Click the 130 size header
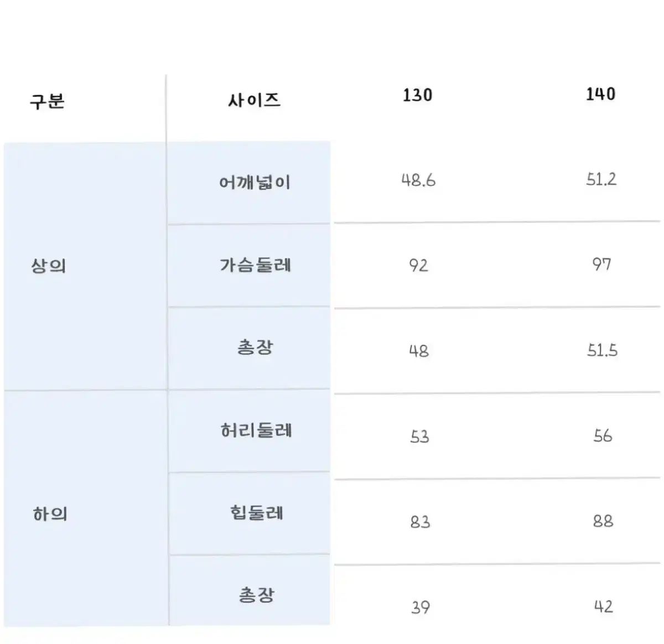Screen dimensions: 664x644 tap(417, 95)
